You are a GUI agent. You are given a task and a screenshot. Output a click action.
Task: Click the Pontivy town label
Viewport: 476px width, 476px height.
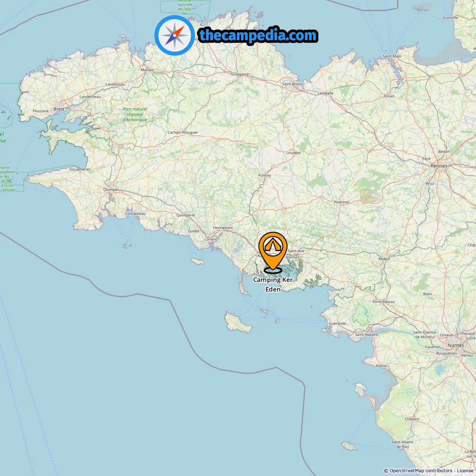[264, 176]
